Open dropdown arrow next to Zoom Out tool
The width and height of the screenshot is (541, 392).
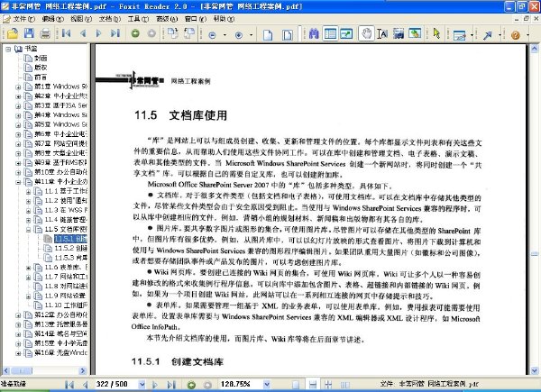click(x=225, y=35)
